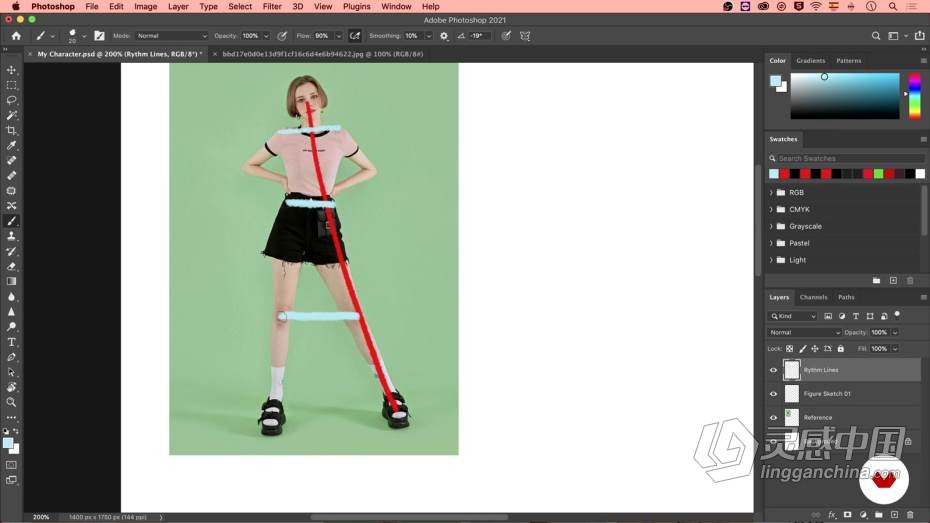Viewport: 930px width, 523px height.
Task: Open the layer filter Kind dropdown
Action: point(792,316)
